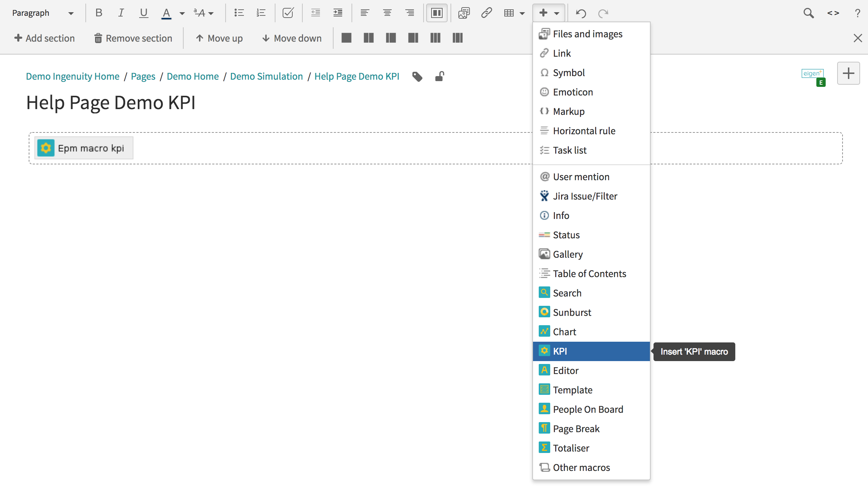Redo the last change
Image resolution: width=868 pixels, height=486 pixels.
pyautogui.click(x=603, y=13)
